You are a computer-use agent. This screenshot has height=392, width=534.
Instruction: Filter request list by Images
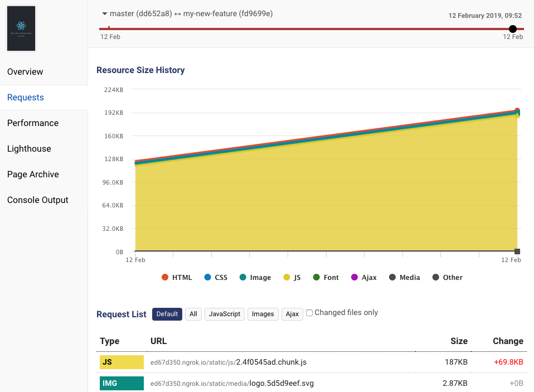point(263,314)
